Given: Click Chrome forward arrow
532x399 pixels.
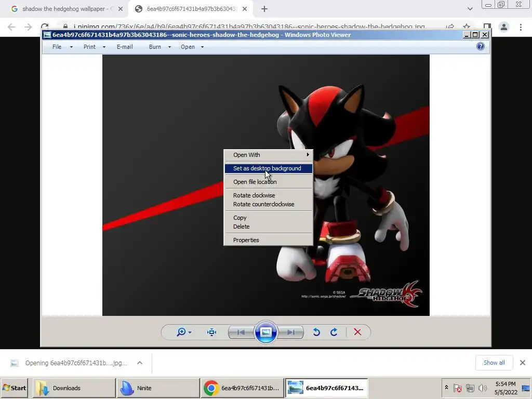Looking at the screenshot, I should click(x=28, y=27).
